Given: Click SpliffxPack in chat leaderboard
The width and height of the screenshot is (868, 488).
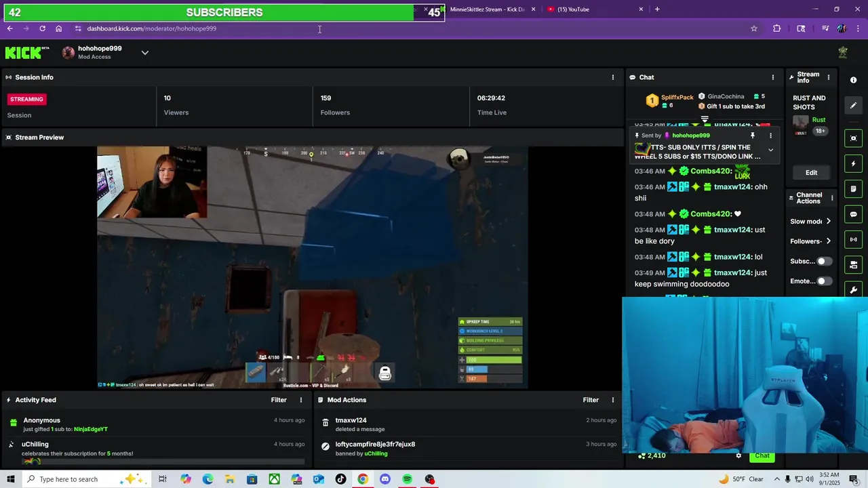Looking at the screenshot, I should tap(677, 98).
